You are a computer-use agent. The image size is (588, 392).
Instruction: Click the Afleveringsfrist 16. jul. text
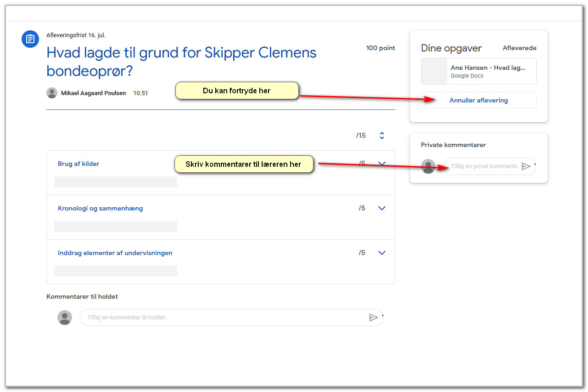pyautogui.click(x=76, y=35)
